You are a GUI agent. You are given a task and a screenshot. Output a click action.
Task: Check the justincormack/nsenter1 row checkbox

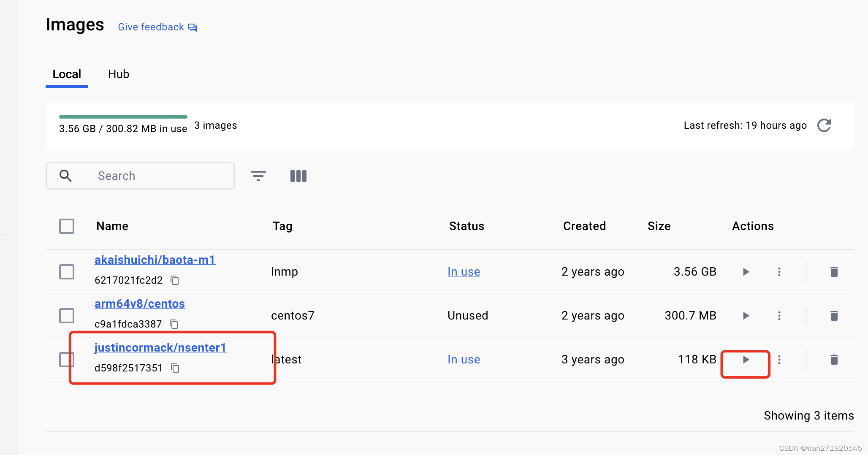point(67,360)
